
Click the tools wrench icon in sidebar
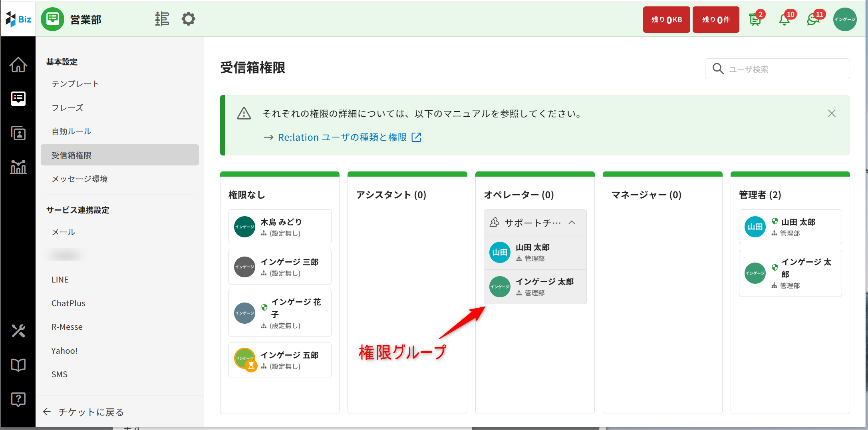tap(18, 331)
